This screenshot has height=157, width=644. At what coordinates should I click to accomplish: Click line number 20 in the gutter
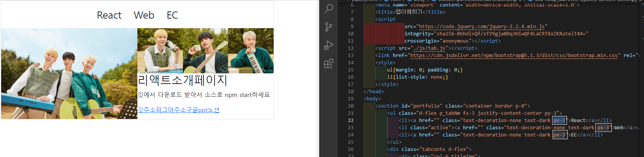coord(351,106)
